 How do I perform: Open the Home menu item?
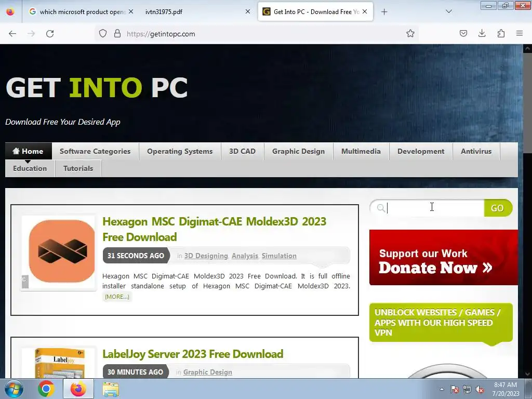pyautogui.click(x=28, y=151)
